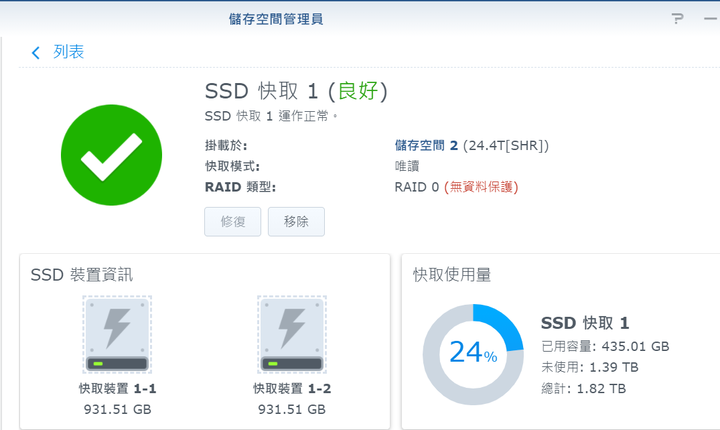The image size is (720, 430).
Task: Click the back chevron next to 列表
Action: point(35,52)
